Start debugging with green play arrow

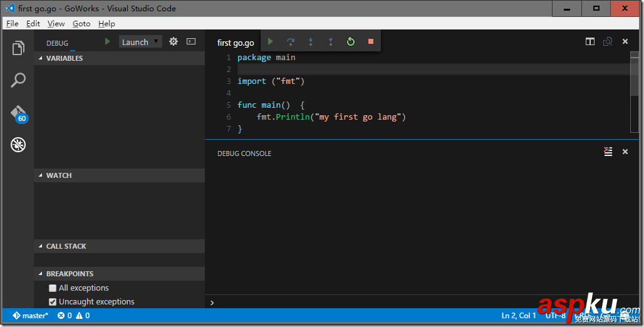(107, 41)
